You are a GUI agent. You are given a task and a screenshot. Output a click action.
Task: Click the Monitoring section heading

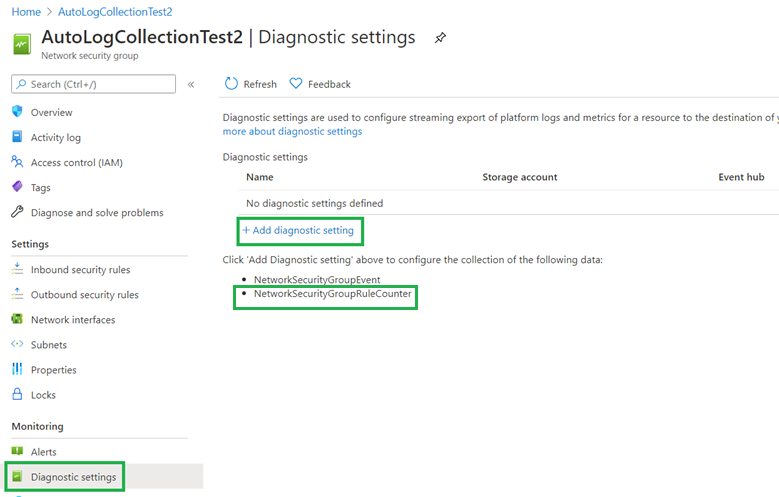tap(38, 426)
